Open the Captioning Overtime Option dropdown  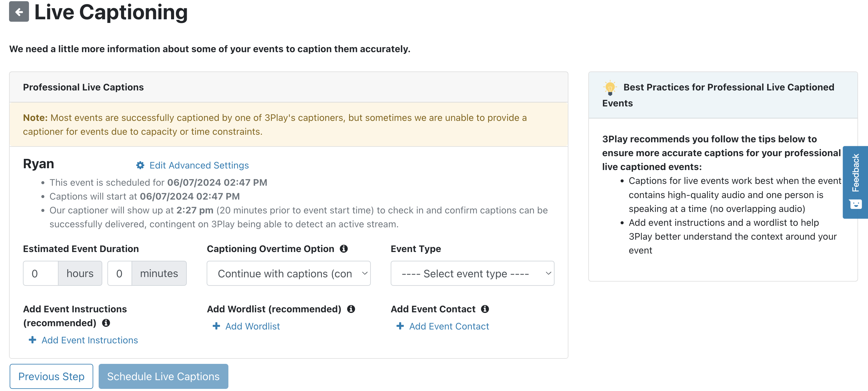click(288, 273)
